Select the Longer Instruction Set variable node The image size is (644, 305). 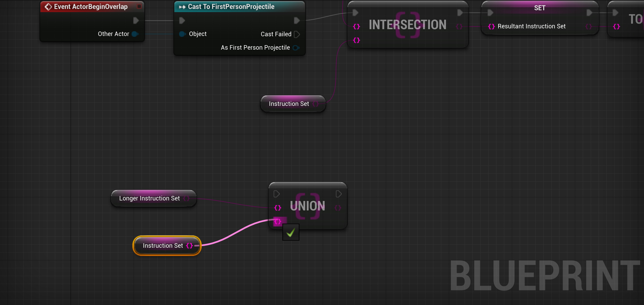point(150,198)
